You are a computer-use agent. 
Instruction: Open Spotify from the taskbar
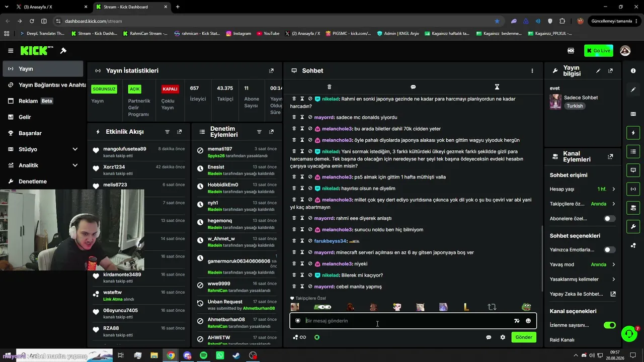(x=203, y=355)
